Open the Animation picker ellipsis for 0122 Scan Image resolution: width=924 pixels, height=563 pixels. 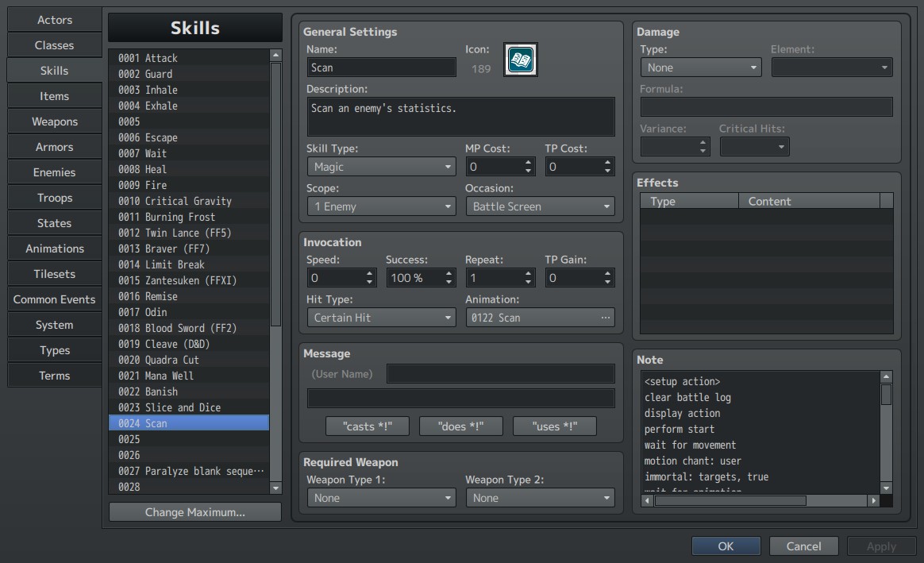605,318
